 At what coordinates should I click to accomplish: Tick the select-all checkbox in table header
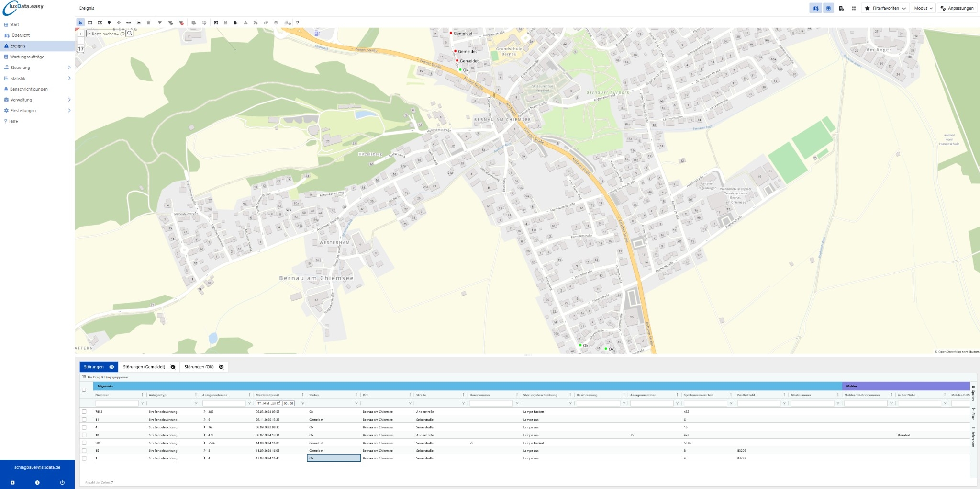click(x=84, y=390)
